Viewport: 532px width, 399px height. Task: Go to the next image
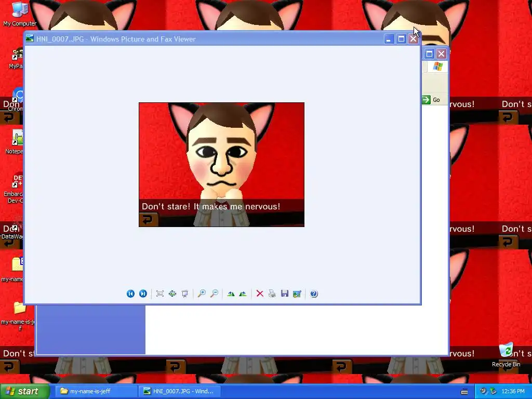tap(143, 294)
